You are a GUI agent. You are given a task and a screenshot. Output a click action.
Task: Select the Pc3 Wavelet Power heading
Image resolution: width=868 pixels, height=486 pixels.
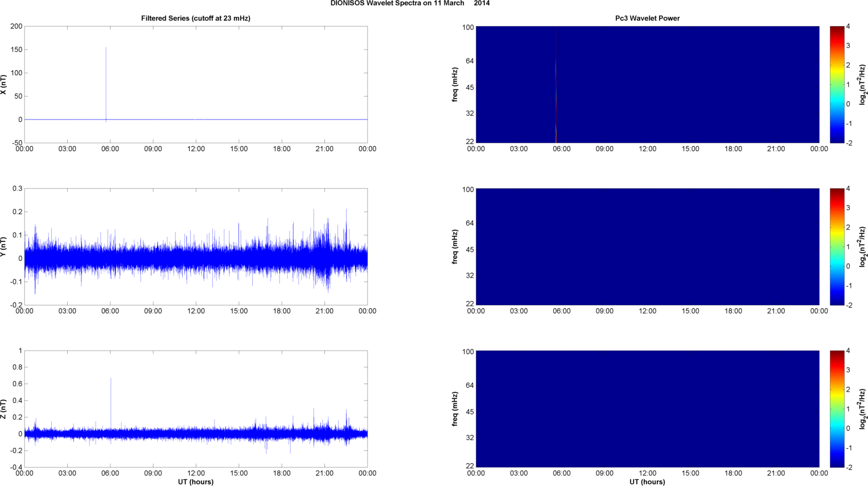tap(647, 18)
